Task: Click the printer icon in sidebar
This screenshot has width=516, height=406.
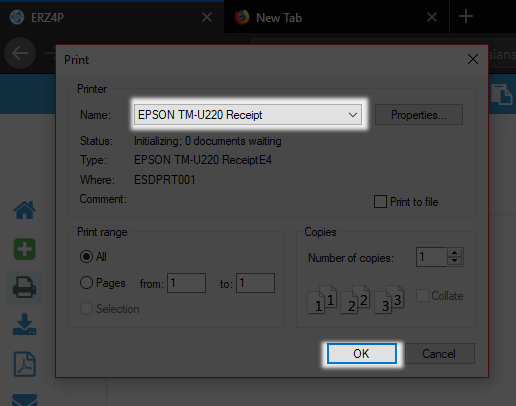Action: coord(24,287)
